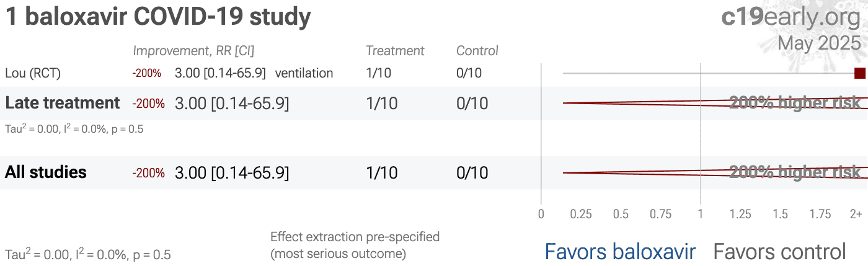Select the Lou (RCT) study name
Image resolution: width=868 pixels, height=266 pixels.
click(33, 73)
